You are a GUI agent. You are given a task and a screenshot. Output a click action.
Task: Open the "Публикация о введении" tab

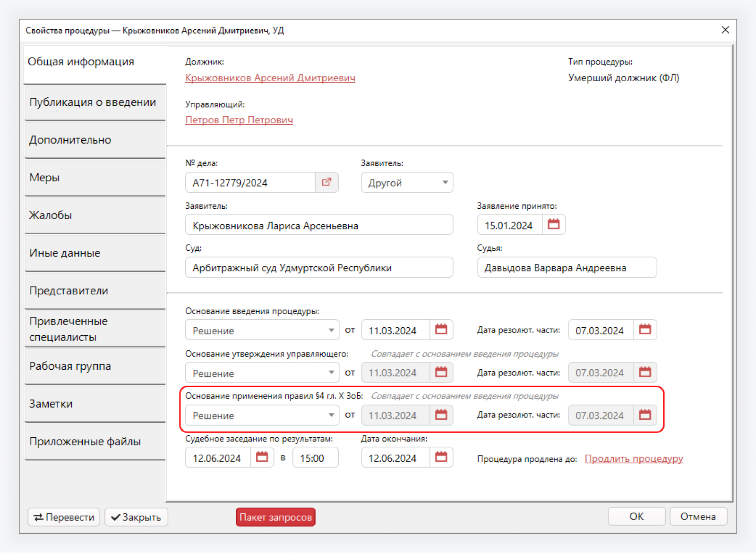click(95, 102)
